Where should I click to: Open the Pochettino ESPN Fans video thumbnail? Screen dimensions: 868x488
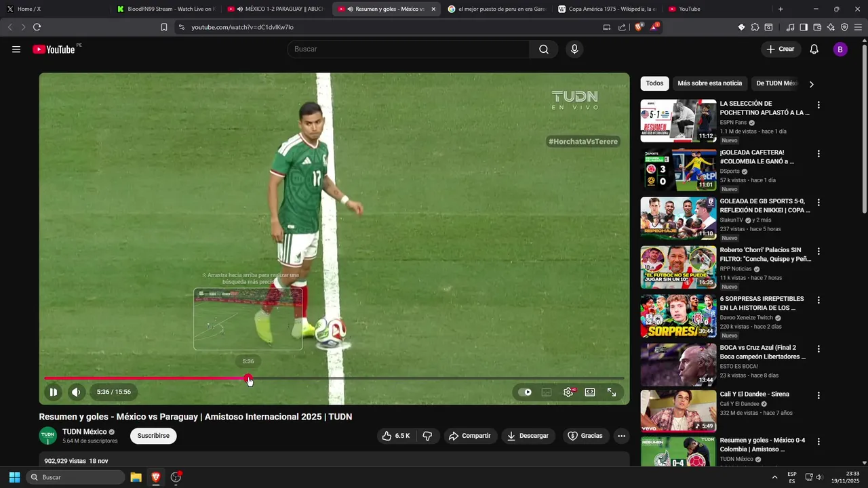(678, 121)
